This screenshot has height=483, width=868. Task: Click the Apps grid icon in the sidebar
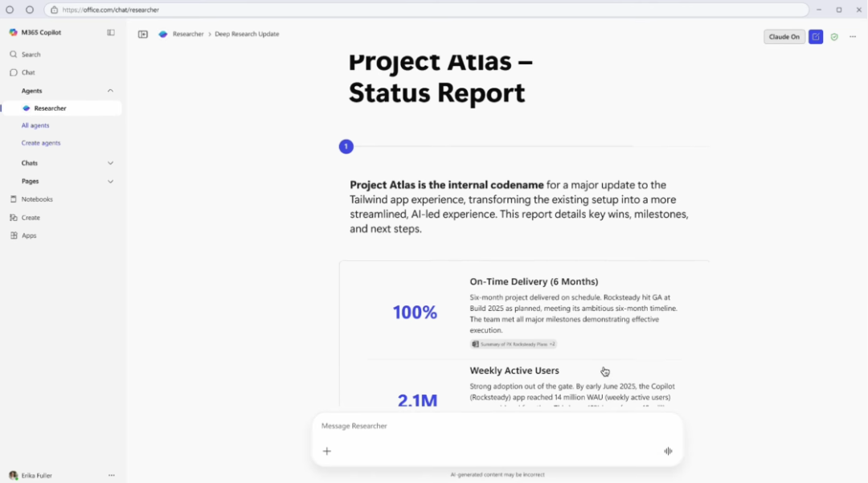14,235
